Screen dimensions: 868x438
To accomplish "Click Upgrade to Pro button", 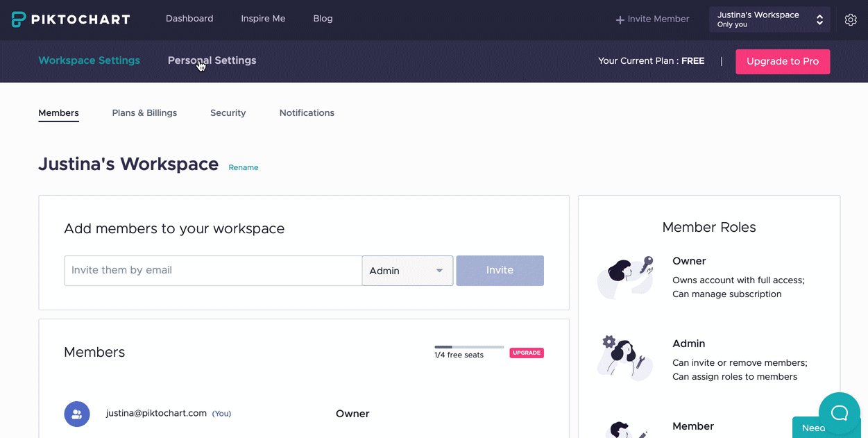I will pyautogui.click(x=783, y=61).
